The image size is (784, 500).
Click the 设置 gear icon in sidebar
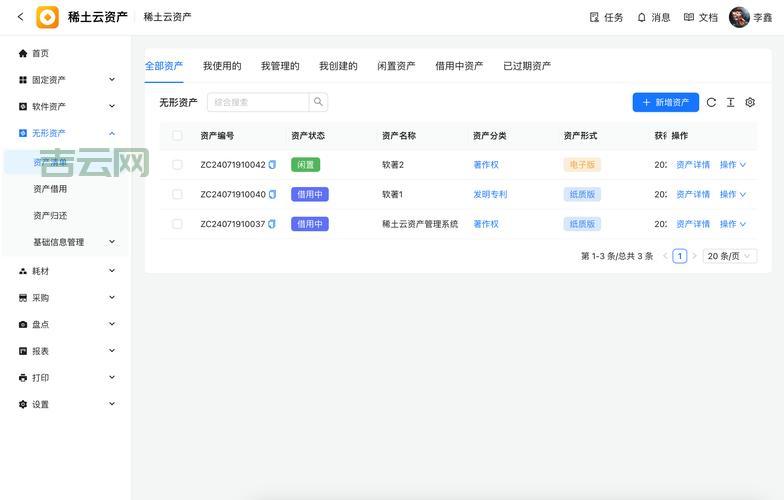coord(22,404)
